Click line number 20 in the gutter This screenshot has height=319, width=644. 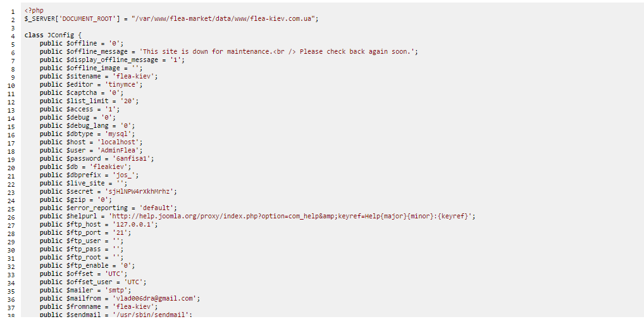pyautogui.click(x=13, y=166)
